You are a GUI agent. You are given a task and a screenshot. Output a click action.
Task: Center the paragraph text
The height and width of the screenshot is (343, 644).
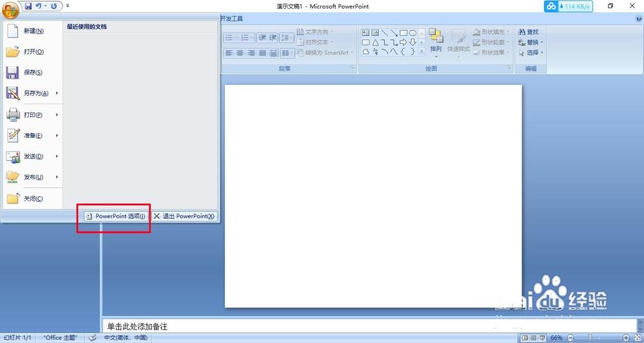point(240,53)
